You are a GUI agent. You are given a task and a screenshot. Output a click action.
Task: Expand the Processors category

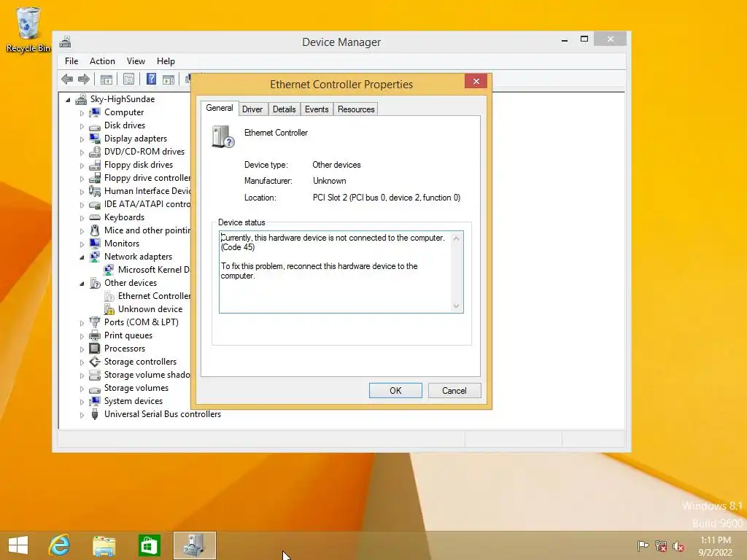82,349
